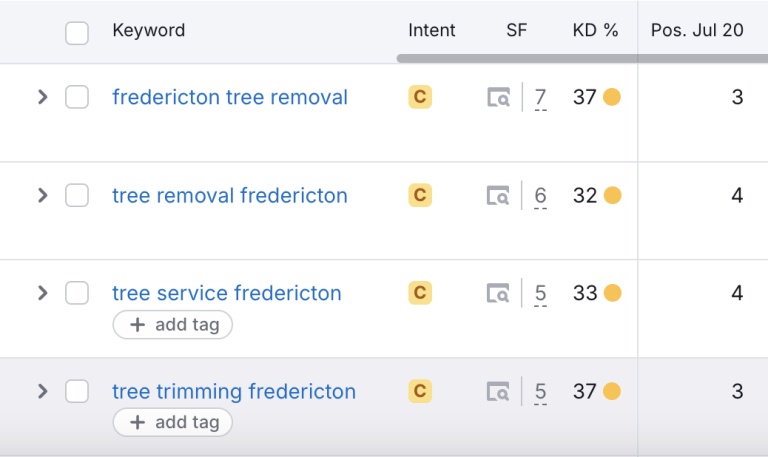Check the fredericton tree removal row checkbox
Viewport: 768px width, 457px height.
77,97
